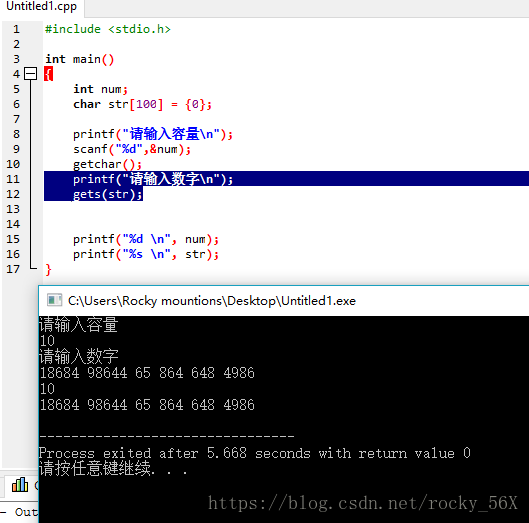
Task: Click the printf 请输入容量 statement
Action: [153, 134]
